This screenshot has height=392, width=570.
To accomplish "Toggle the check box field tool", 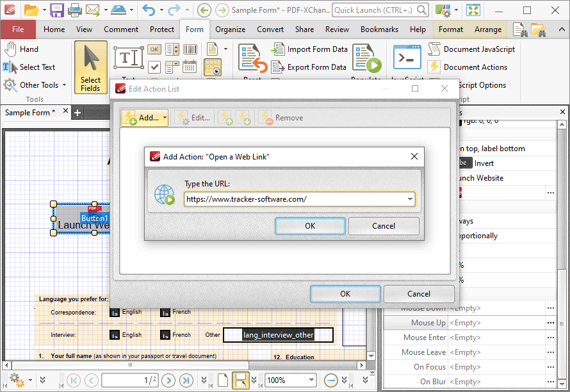I will 154,67.
